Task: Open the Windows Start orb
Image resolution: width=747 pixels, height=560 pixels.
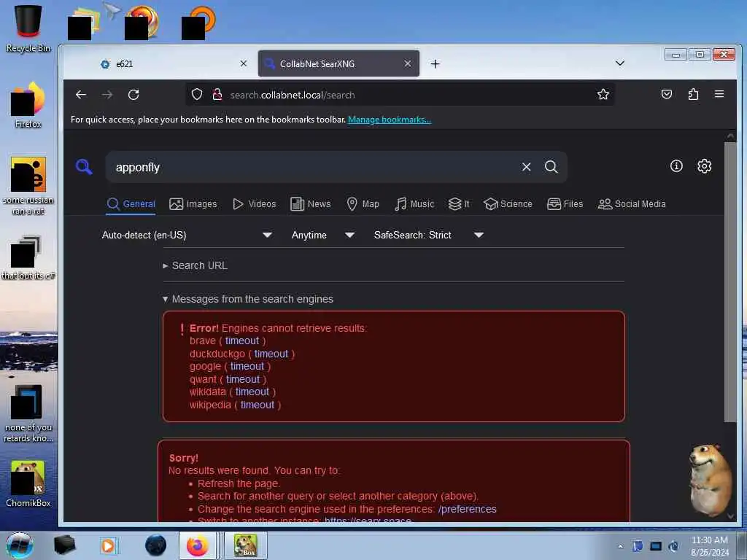Action: [x=20, y=545]
